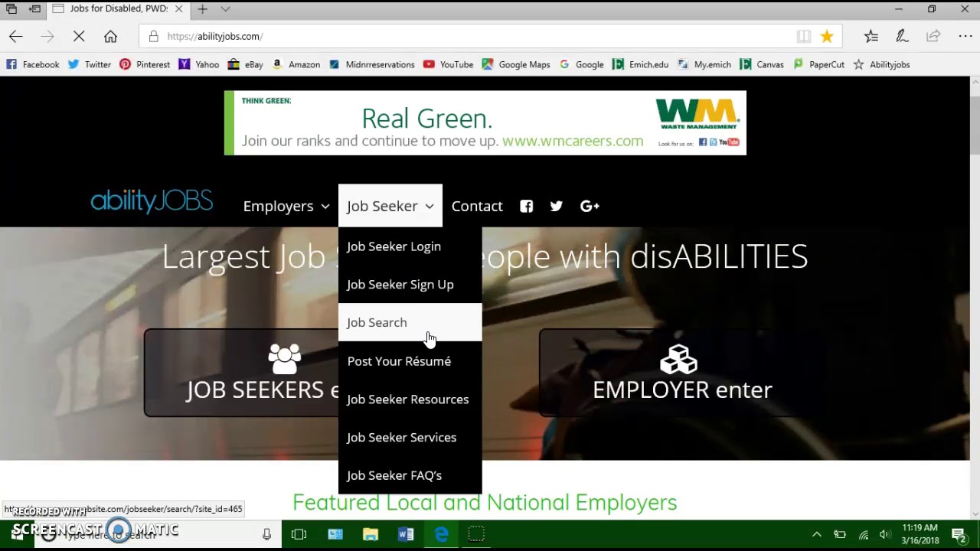Click the EMPLOYER enter button
Viewport: 980px width, 551px height.
point(682,373)
